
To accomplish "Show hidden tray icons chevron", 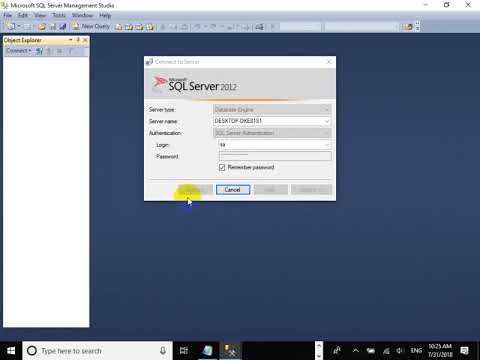I will [356, 351].
